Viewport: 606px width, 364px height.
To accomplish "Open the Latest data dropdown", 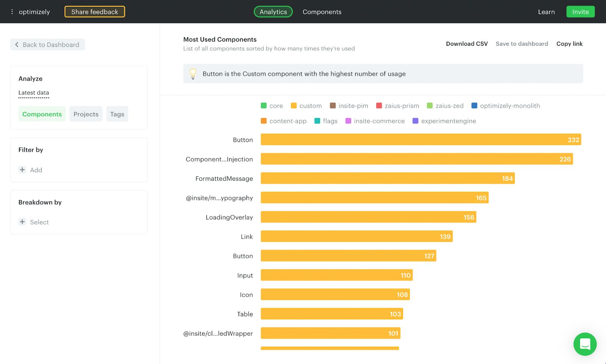I will pos(34,93).
